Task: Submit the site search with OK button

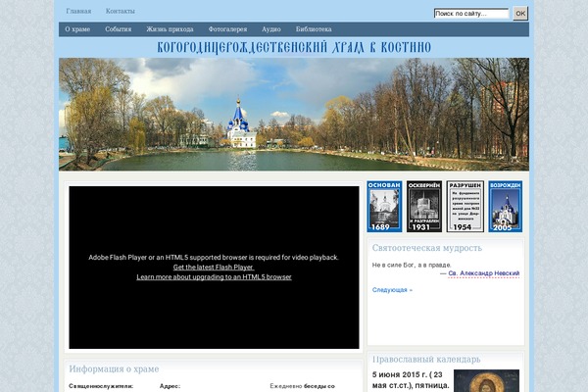Action: [x=520, y=14]
